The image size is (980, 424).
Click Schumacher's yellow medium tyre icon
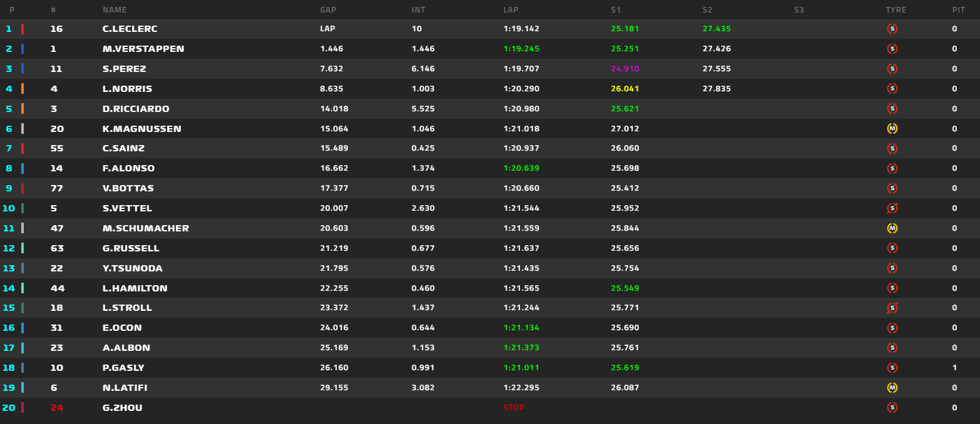pos(892,228)
